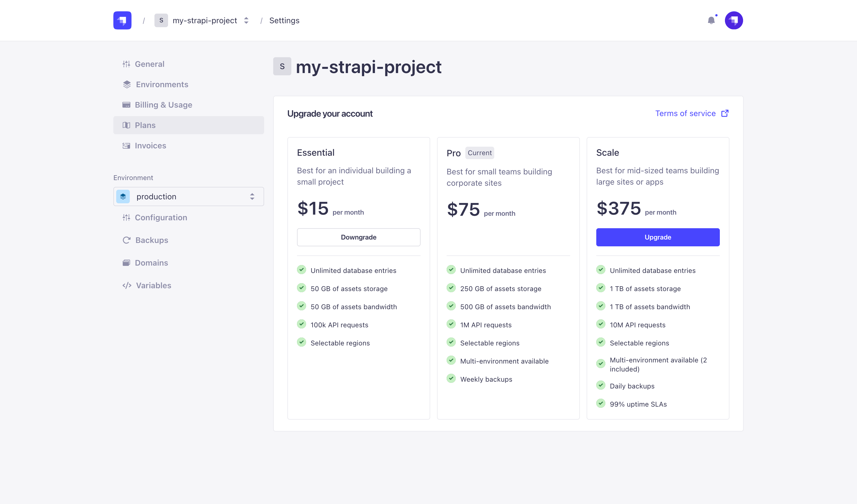Select the General settings icon
Image resolution: width=857 pixels, height=504 pixels.
tap(126, 64)
